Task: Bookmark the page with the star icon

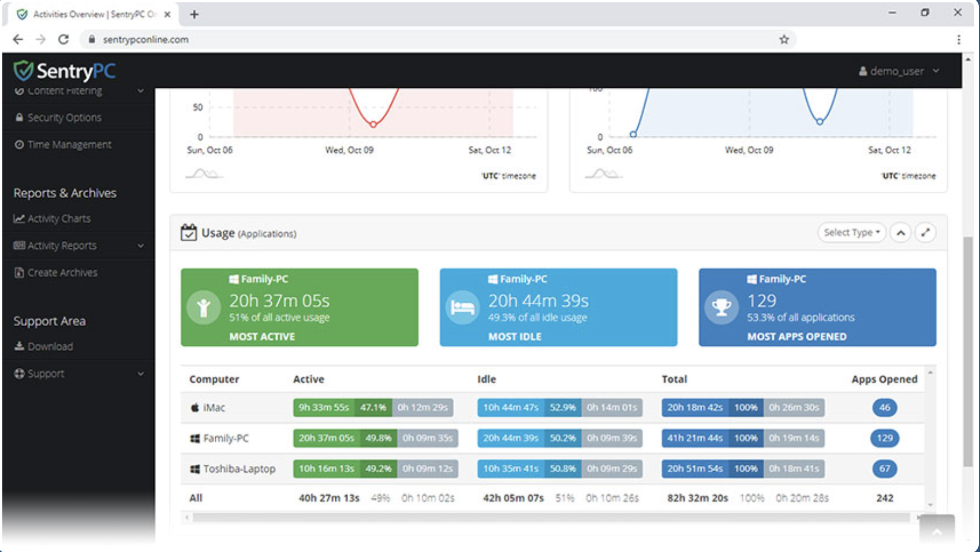Action: pos(784,39)
